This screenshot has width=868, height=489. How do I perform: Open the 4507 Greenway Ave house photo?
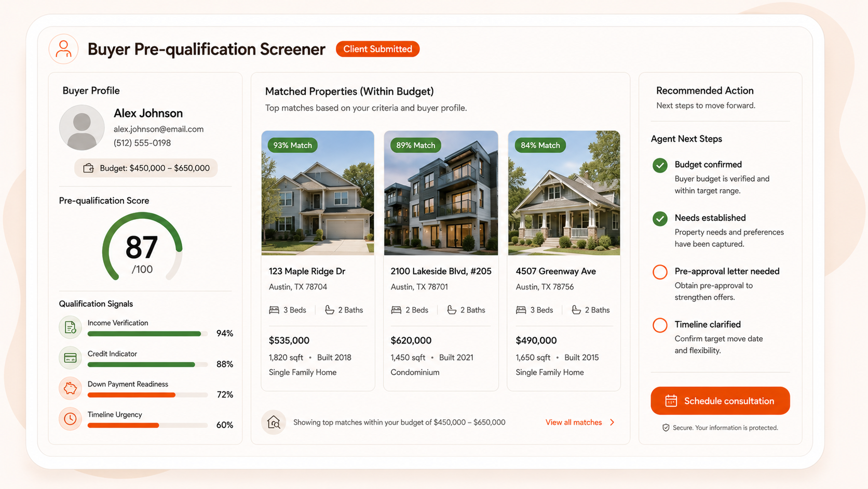point(564,193)
